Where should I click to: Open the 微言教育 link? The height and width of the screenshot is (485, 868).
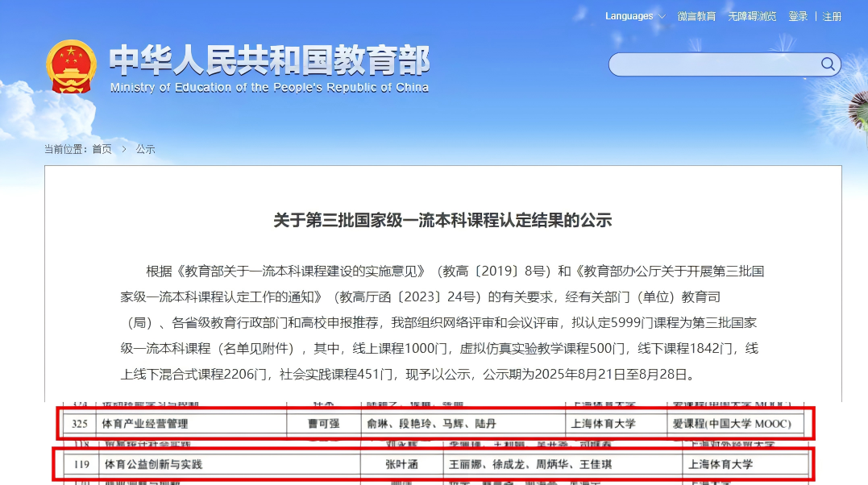pos(696,17)
